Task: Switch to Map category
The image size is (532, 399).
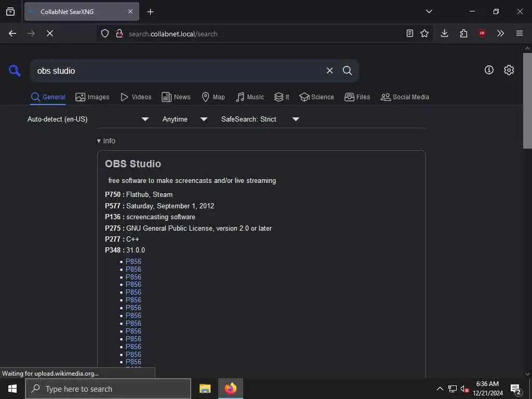Action: point(213,97)
